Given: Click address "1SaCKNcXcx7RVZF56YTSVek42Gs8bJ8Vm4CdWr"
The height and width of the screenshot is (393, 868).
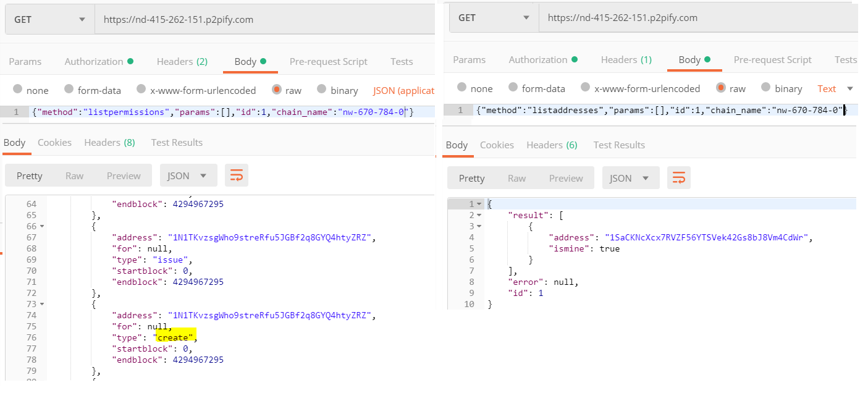Looking at the screenshot, I should pyautogui.click(x=707, y=237).
